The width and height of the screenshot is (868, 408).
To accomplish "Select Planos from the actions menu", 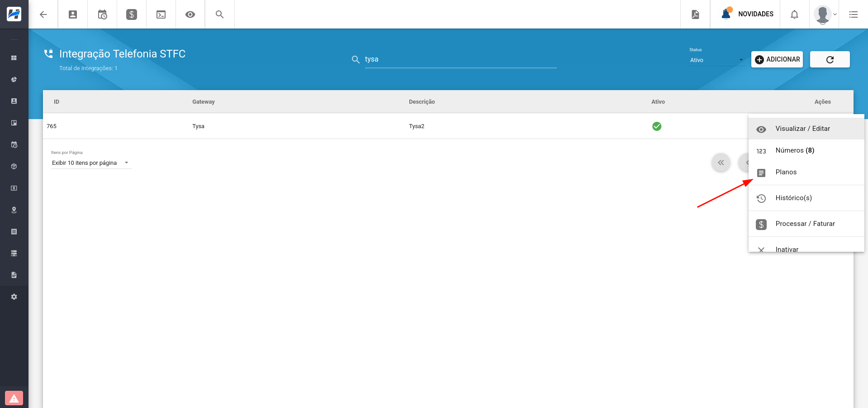I will [786, 172].
